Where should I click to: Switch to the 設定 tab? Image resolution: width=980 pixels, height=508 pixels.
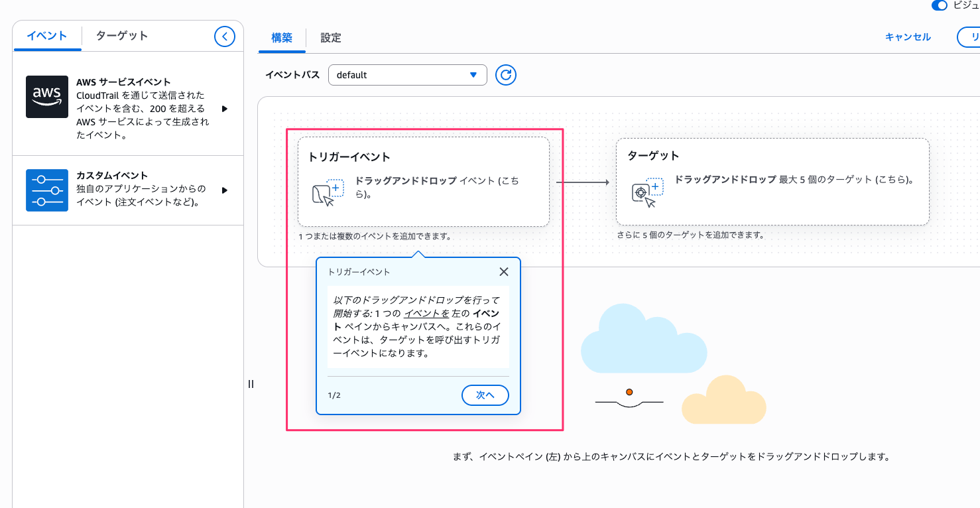[331, 38]
